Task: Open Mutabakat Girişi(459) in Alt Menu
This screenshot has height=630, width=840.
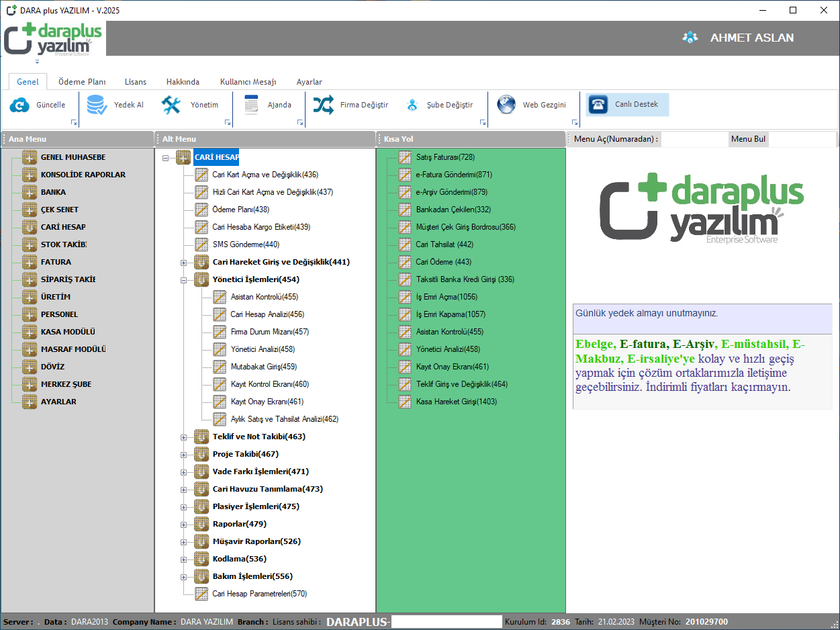Action: click(264, 367)
